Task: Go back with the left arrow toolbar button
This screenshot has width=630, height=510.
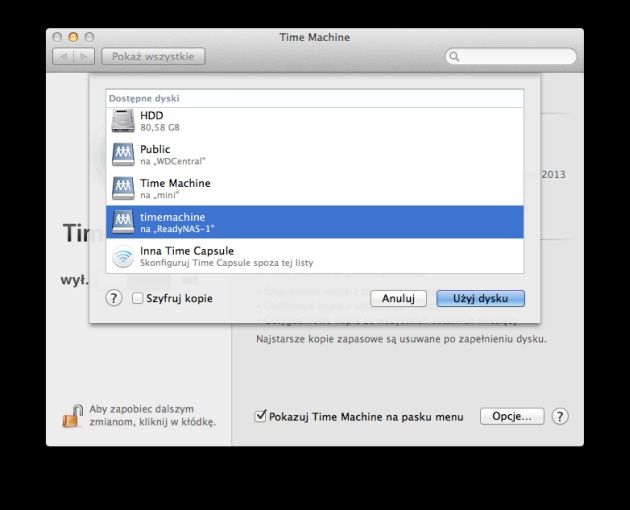Action: point(63,57)
